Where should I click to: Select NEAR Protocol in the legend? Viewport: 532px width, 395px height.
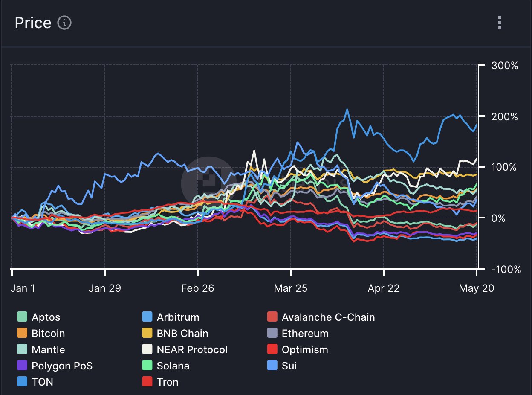point(185,349)
